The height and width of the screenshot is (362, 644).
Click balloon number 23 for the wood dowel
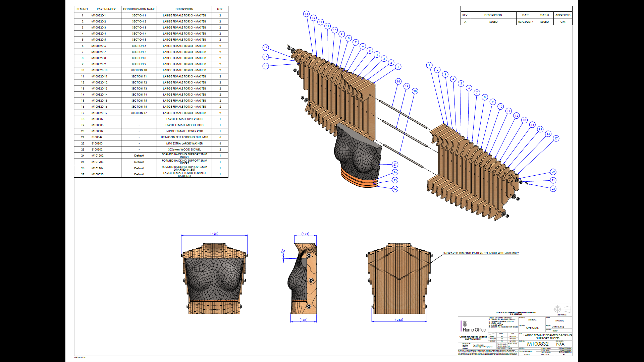pyautogui.click(x=553, y=189)
